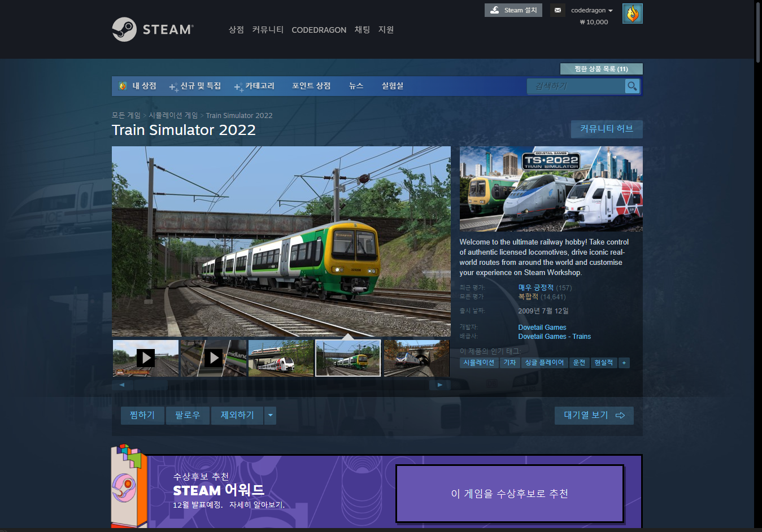
Task: Open the 커뮤니티 허브 button
Action: click(x=607, y=129)
